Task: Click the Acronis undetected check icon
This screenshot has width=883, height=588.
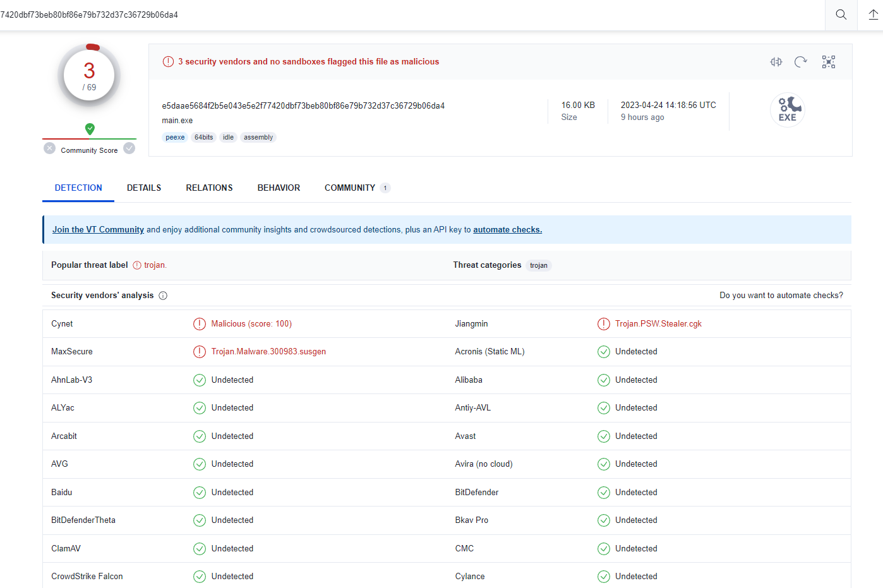Action: 604,352
